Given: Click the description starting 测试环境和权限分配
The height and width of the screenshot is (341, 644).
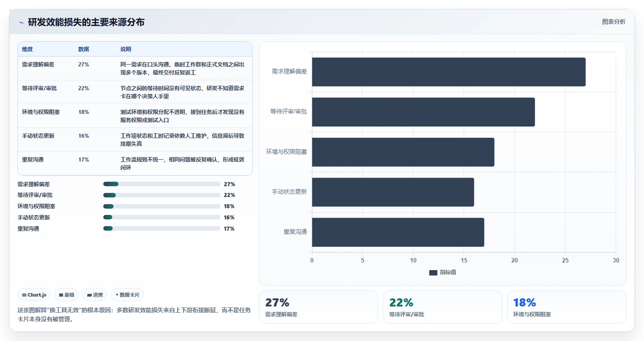Looking at the screenshot, I should [x=183, y=116].
